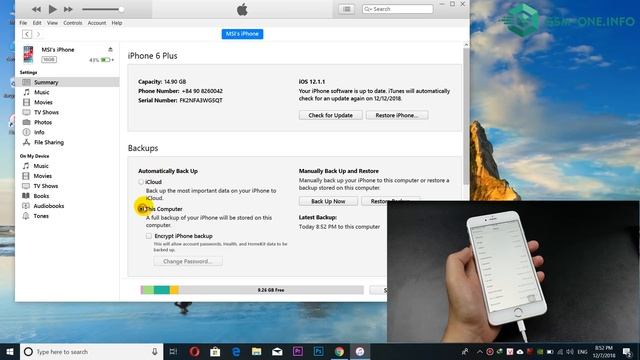Enable Encrypt iPhone backup checkbox
640x360 pixels.
149,236
